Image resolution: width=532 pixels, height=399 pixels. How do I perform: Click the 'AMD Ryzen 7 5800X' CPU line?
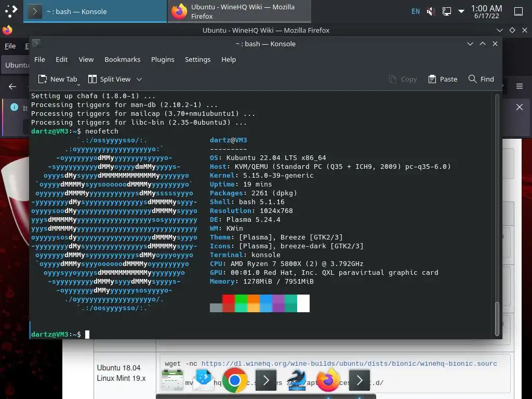point(286,263)
